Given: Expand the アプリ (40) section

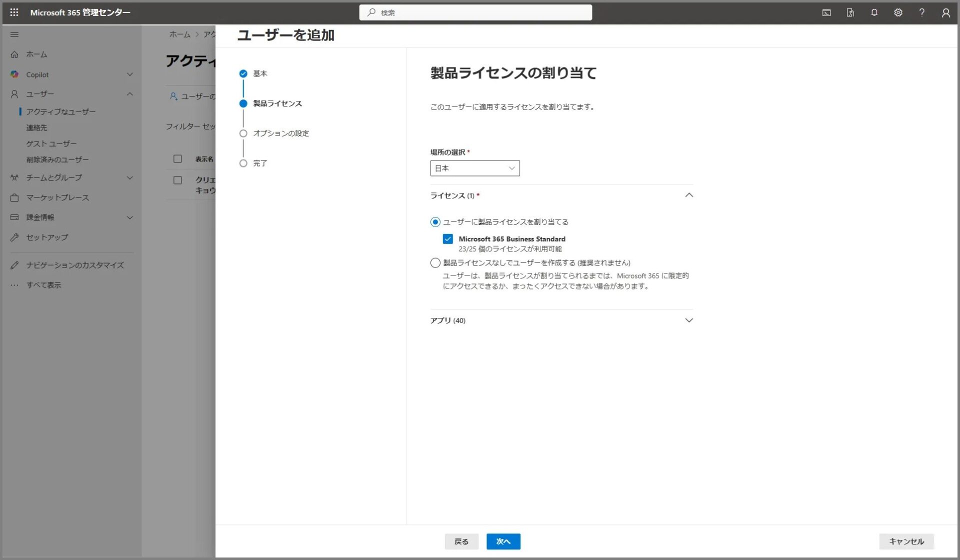Looking at the screenshot, I should [688, 320].
